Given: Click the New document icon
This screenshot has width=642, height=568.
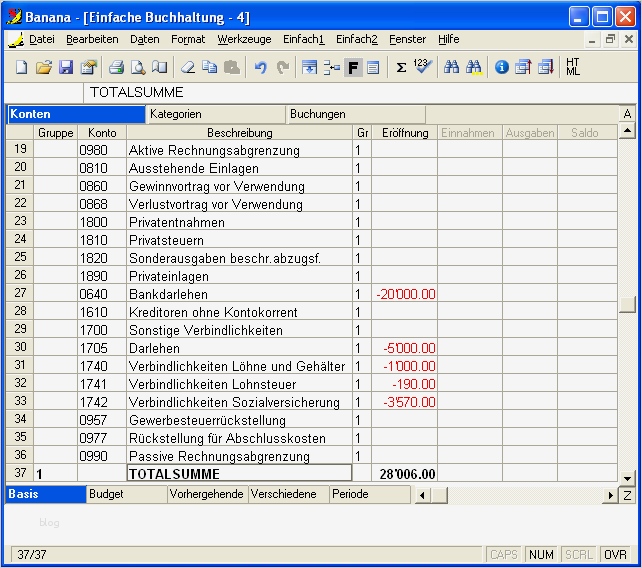Looking at the screenshot, I should click(21, 67).
